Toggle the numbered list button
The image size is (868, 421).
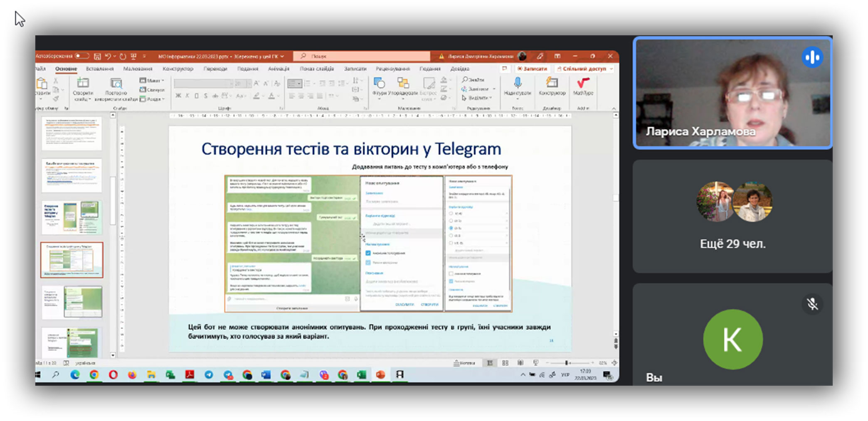pyautogui.click(x=308, y=84)
